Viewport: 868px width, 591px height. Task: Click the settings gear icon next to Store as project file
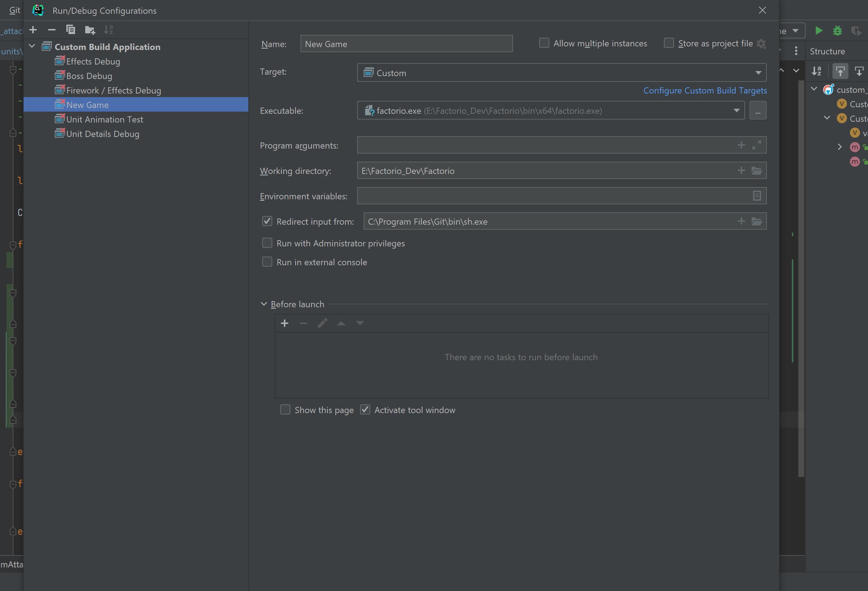coord(762,43)
